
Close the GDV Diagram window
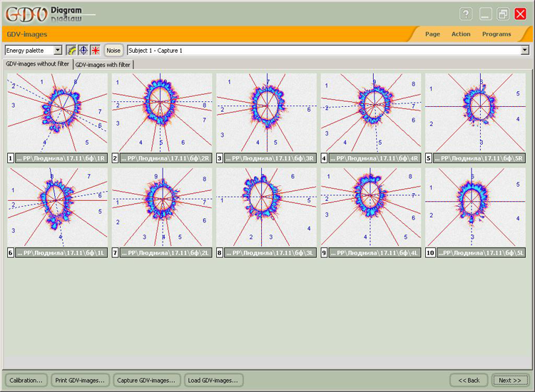[x=521, y=14]
